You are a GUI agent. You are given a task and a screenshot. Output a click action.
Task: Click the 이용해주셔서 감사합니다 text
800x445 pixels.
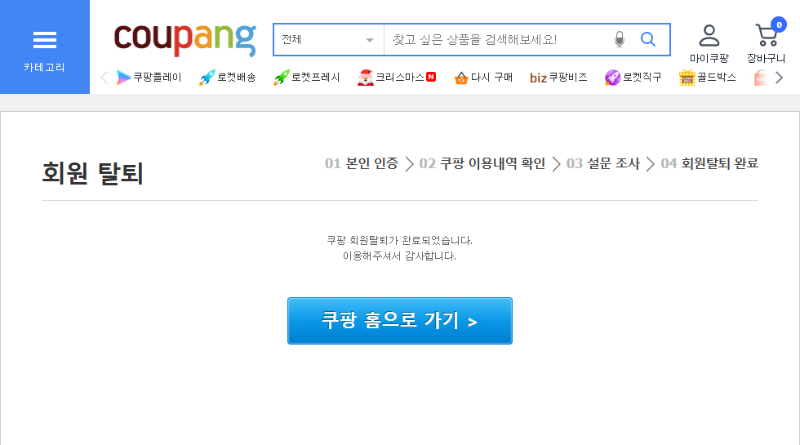(399, 256)
